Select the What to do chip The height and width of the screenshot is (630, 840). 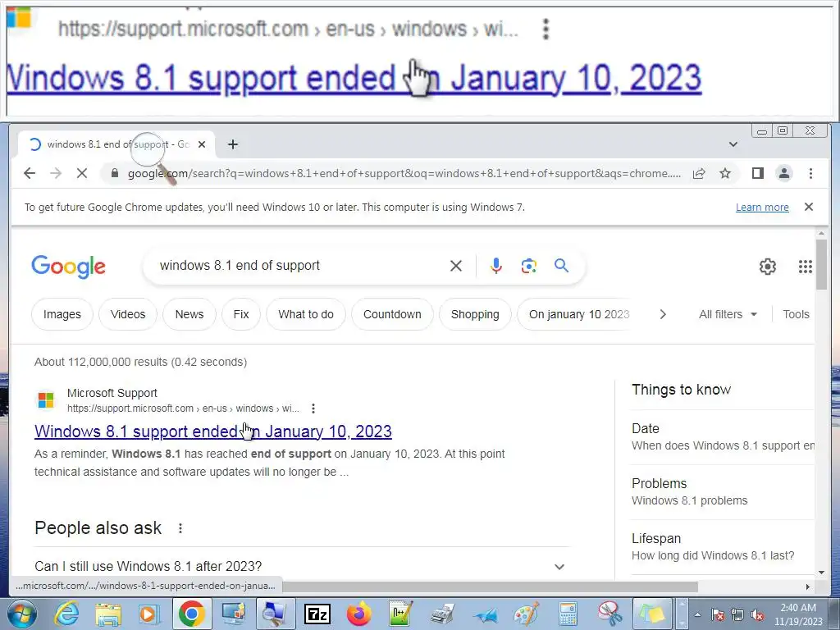[x=306, y=314]
